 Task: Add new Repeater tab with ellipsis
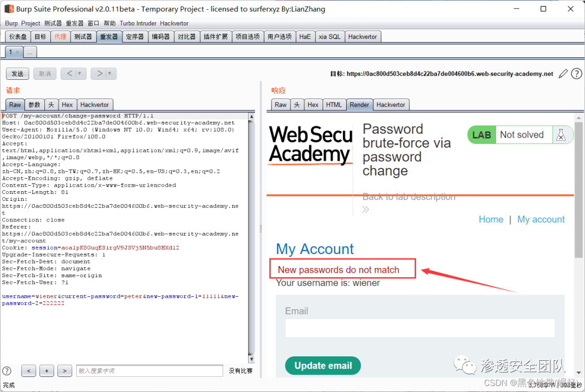(x=30, y=52)
